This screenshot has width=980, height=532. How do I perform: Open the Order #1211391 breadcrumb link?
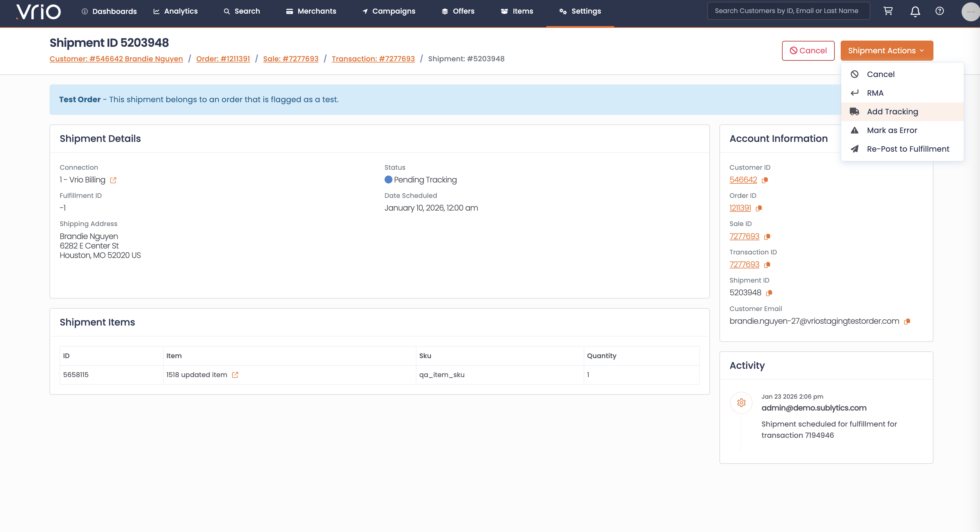pos(223,59)
